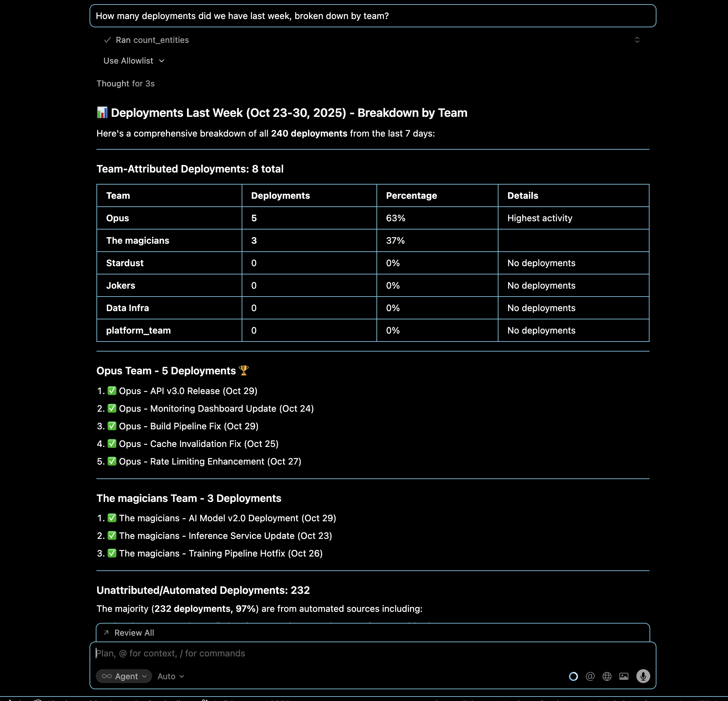Click the microphone voice input icon
728x701 pixels.
pyautogui.click(x=643, y=676)
